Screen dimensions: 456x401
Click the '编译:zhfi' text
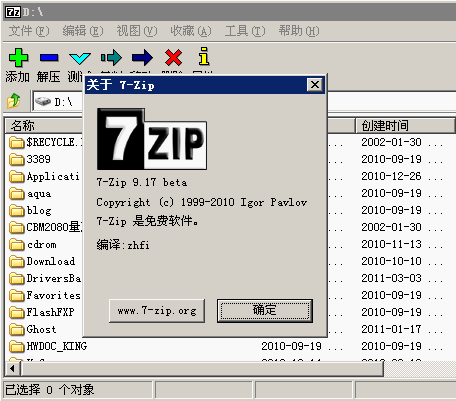click(123, 245)
